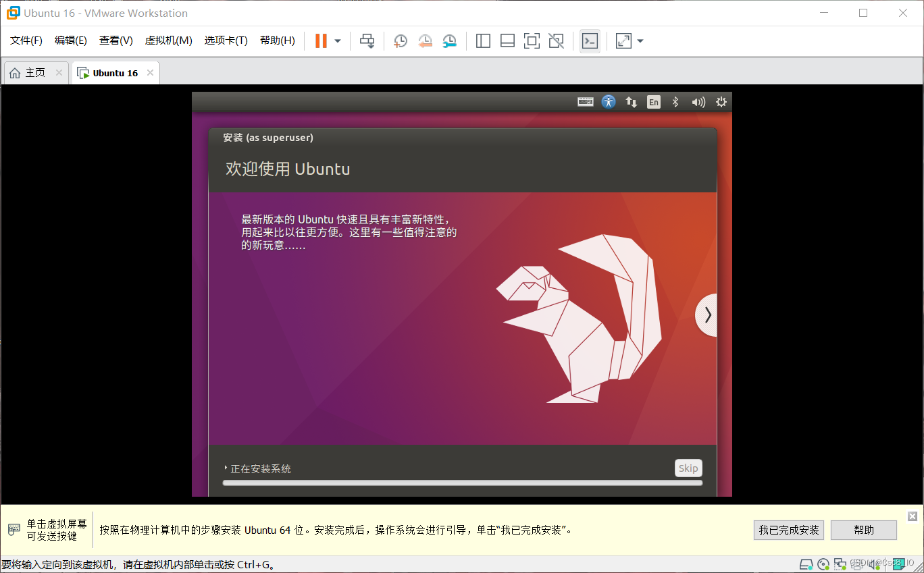The width and height of the screenshot is (924, 573).
Task: Click the 帮助 button in notification bar
Action: point(864,530)
